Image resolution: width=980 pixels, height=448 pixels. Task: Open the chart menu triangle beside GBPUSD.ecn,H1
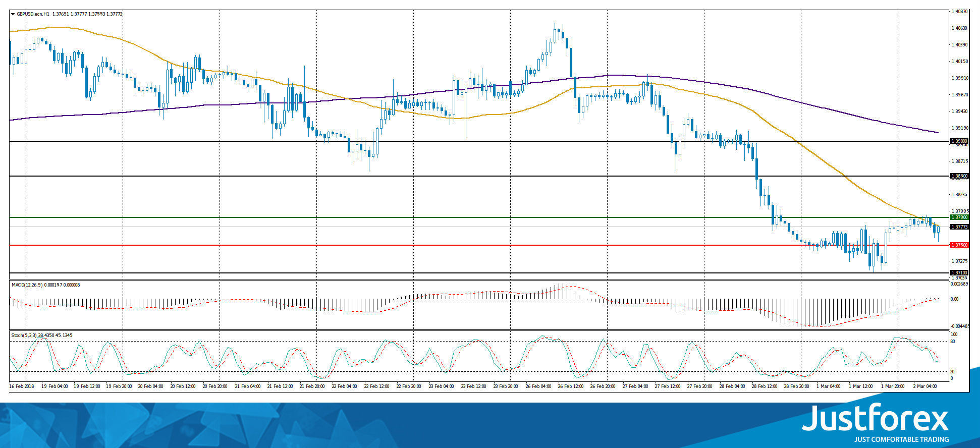[13, 14]
